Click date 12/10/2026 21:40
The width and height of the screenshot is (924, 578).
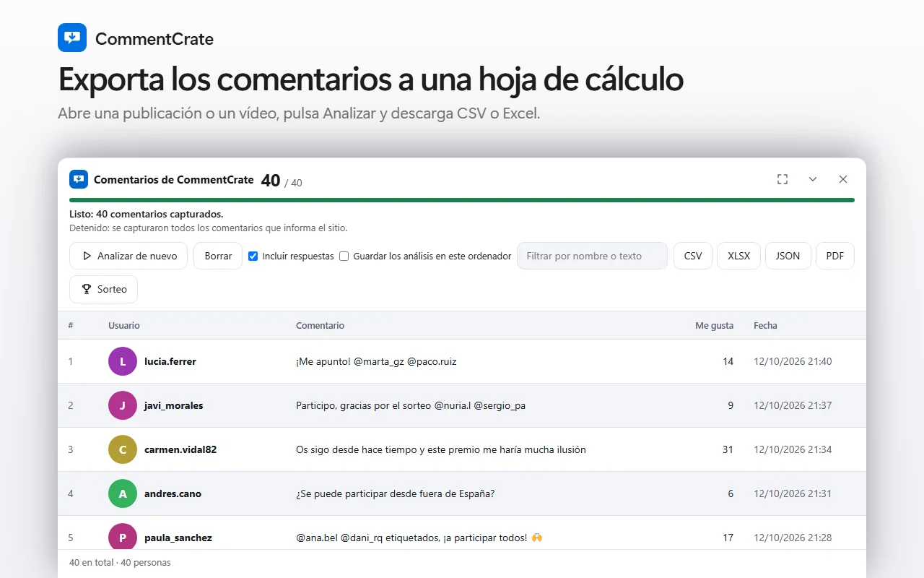793,361
